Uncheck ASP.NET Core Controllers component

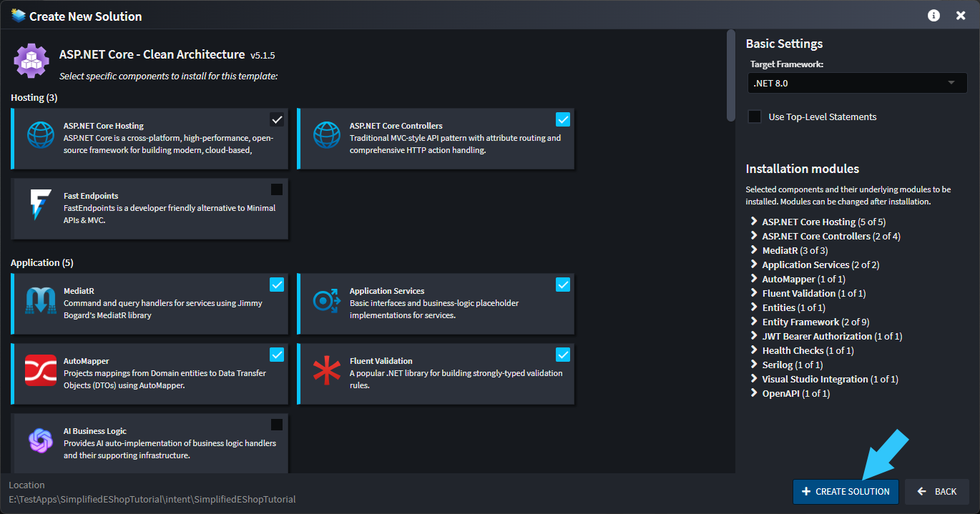pyautogui.click(x=563, y=119)
